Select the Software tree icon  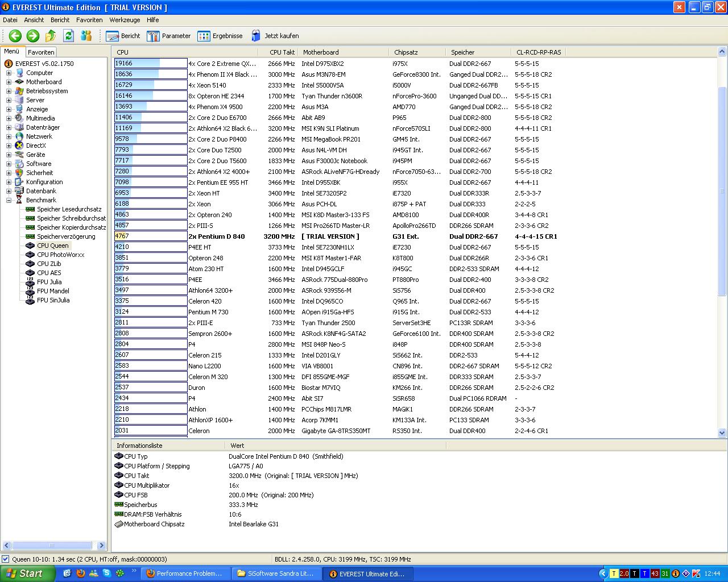[x=19, y=164]
